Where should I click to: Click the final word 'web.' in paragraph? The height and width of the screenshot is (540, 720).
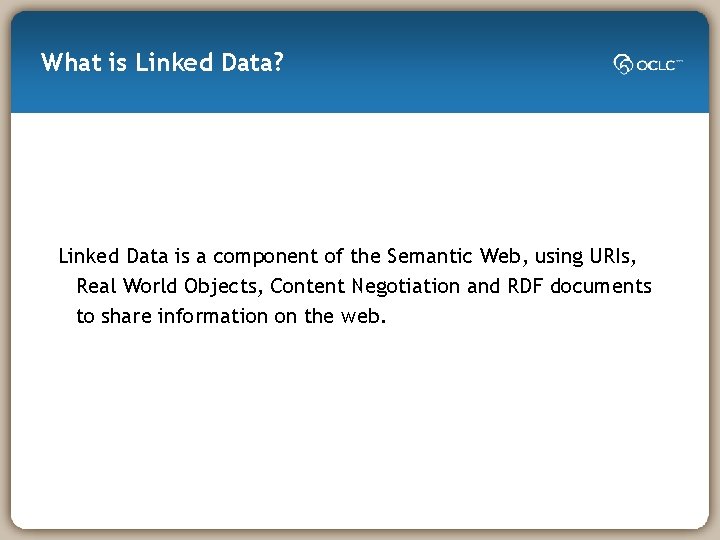click(362, 316)
